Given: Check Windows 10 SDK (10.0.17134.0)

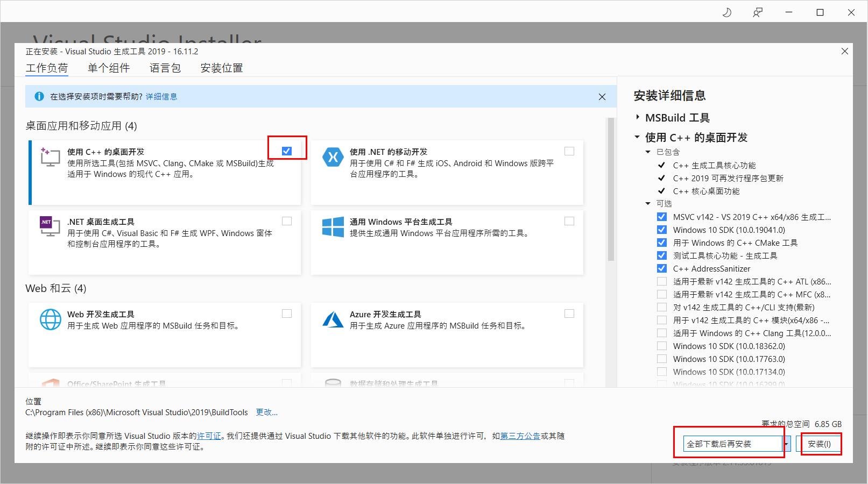Looking at the screenshot, I should 662,372.
